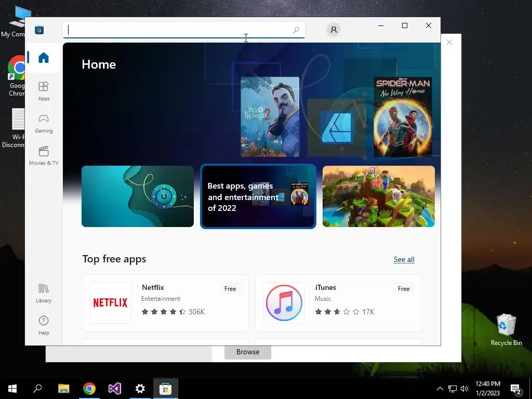The image size is (532, 399).
Task: Open the Affinity Designer tile
Action: [336, 128]
